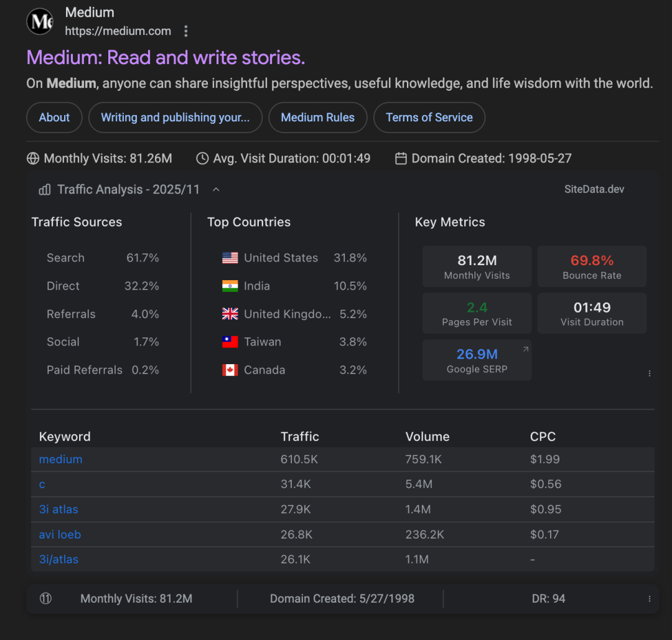672x640 pixels.
Task: Click the 2.4 Pages Per Visit card
Action: (x=477, y=313)
